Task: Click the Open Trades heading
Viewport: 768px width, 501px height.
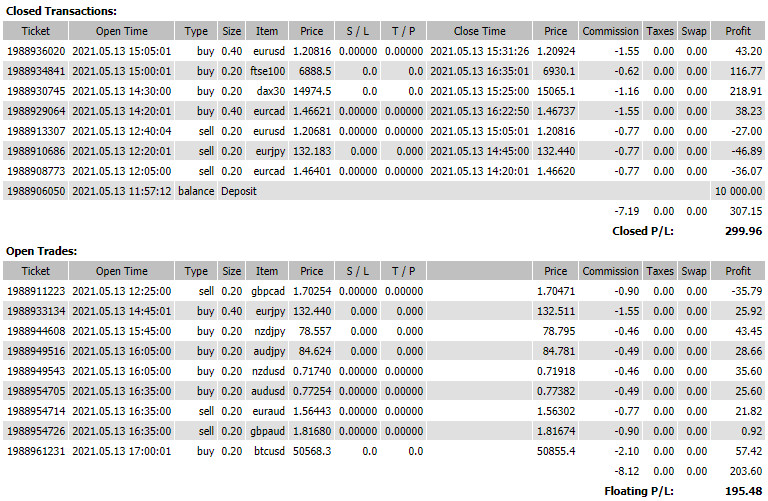Action: (42, 251)
